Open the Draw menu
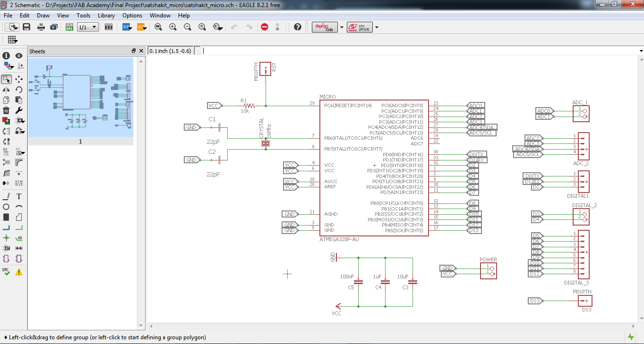Screen dimensions: 644x344 pyautogui.click(x=43, y=16)
